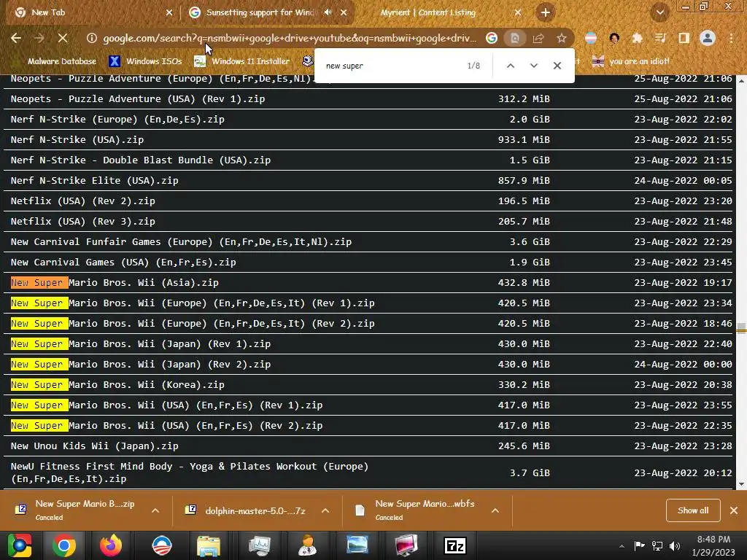The width and height of the screenshot is (747, 560).
Task: Open the media control playlist icon
Action: click(x=660, y=38)
